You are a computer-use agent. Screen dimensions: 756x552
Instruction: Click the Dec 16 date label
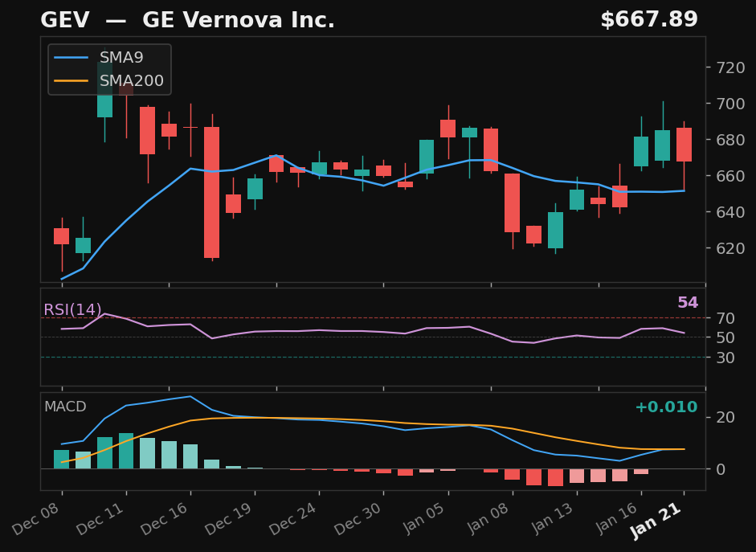pos(166,518)
